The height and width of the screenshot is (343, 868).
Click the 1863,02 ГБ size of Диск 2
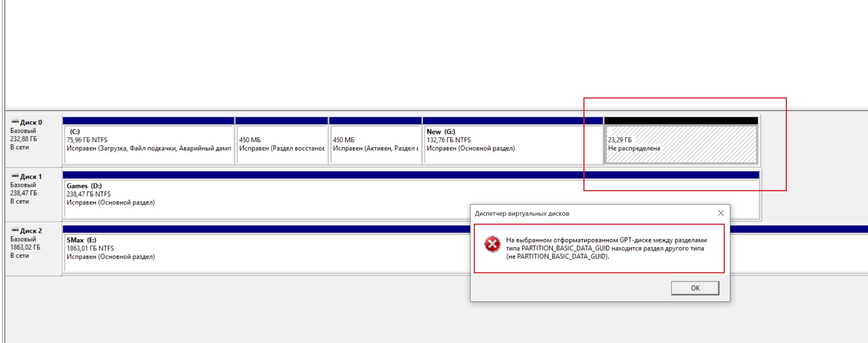coord(25,247)
